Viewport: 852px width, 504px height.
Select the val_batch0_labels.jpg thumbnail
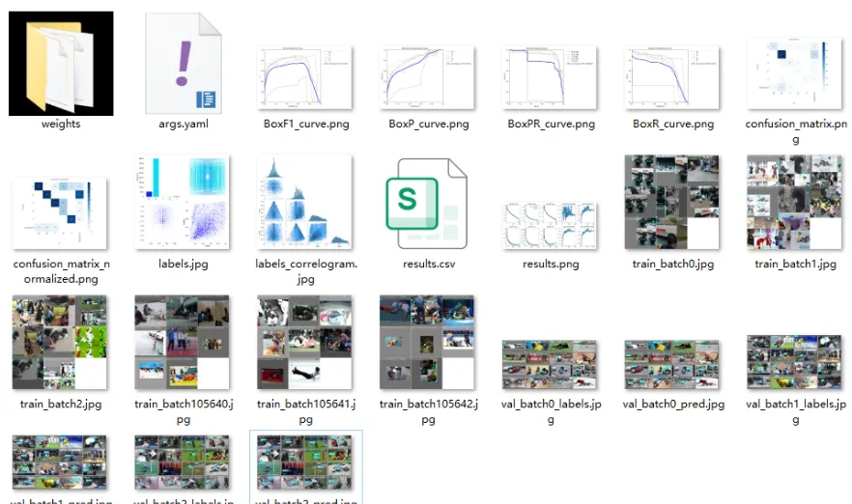[x=550, y=365]
